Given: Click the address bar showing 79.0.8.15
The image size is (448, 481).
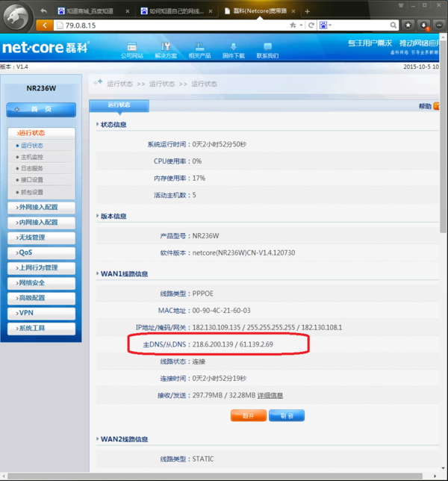Looking at the screenshot, I should pyautogui.click(x=172, y=25).
